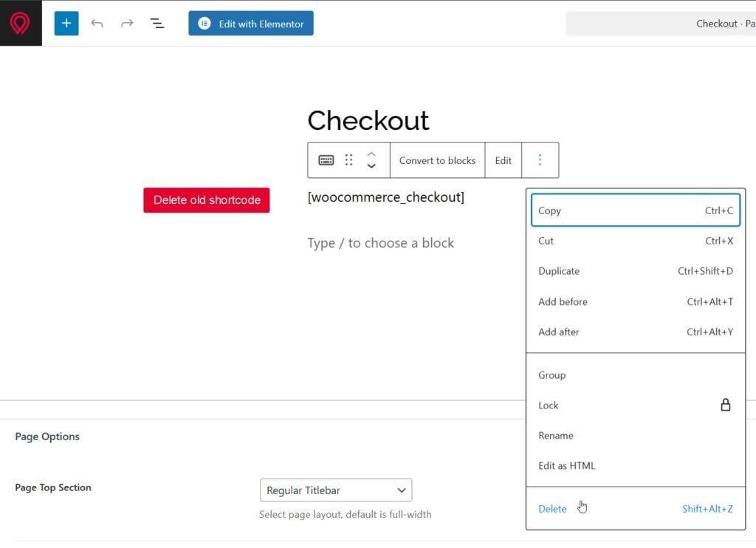
Task: Click the block drag handle icon
Action: click(349, 160)
